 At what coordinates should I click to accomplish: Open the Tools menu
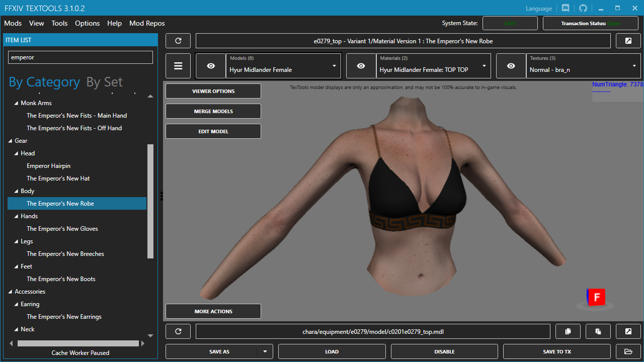click(59, 23)
